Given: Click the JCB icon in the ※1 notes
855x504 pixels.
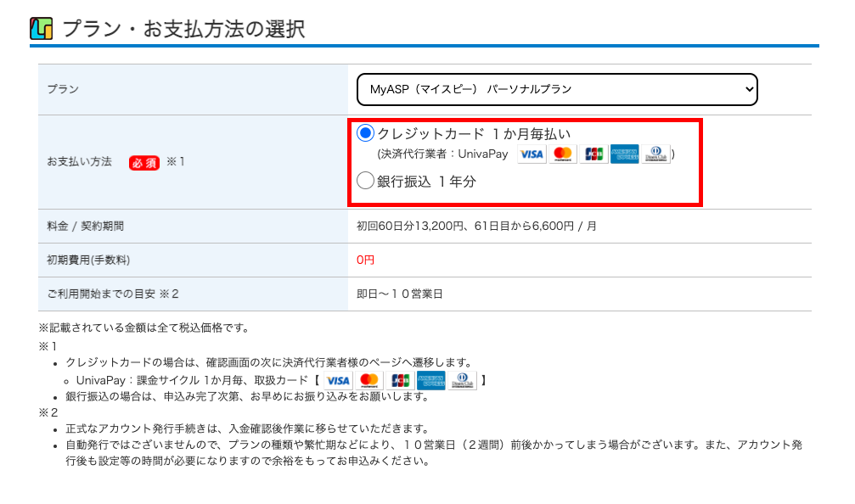Looking at the screenshot, I should tap(400, 380).
